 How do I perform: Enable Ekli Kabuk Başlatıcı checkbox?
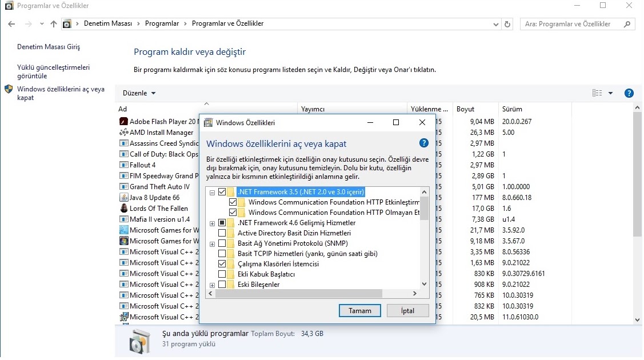(x=222, y=274)
